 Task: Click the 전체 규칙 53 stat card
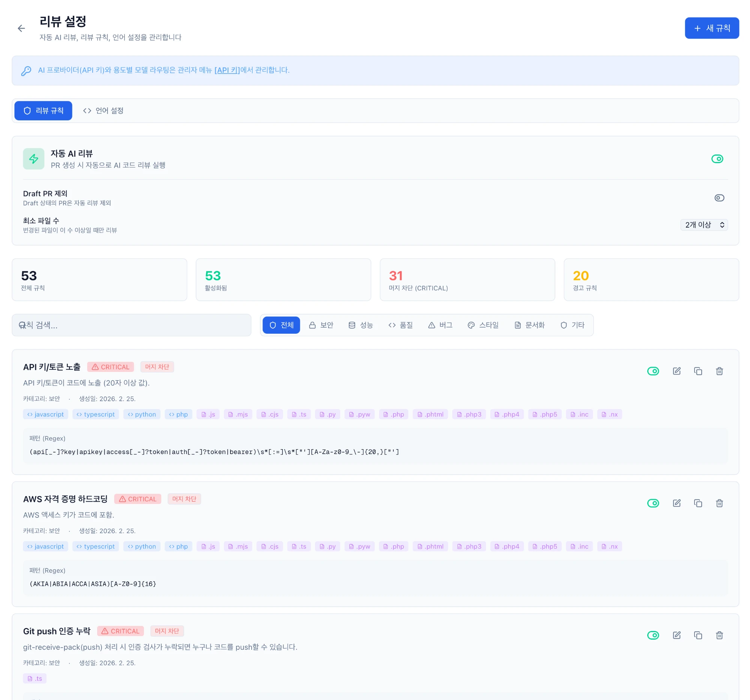(100, 279)
